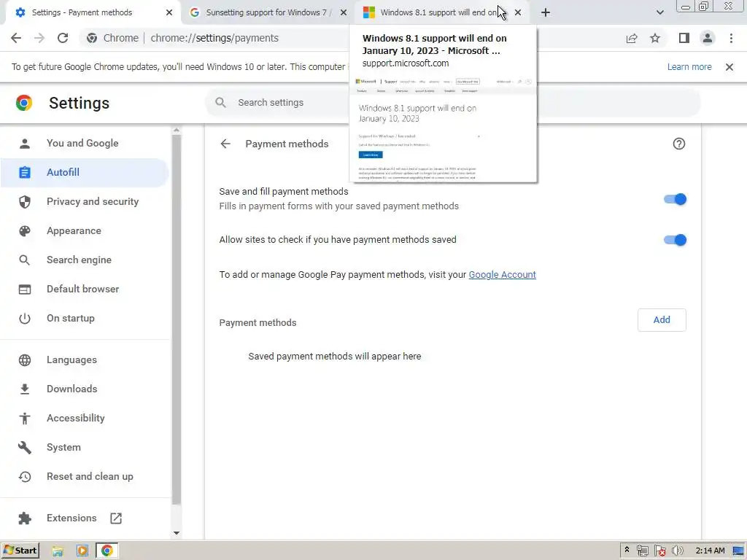Click the power icon for On startup
This screenshot has height=560, width=747.
tap(24, 318)
